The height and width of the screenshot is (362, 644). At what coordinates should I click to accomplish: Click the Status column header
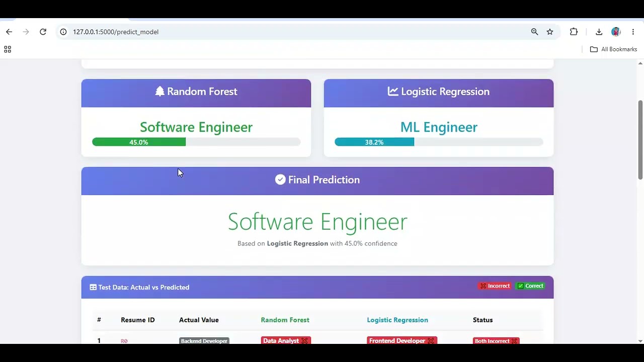tap(482, 320)
